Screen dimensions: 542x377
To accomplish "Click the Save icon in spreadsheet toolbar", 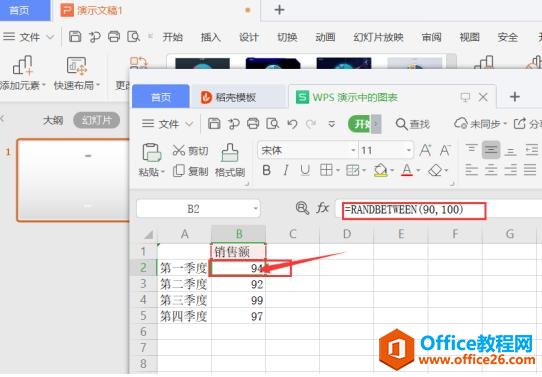I will (214, 123).
